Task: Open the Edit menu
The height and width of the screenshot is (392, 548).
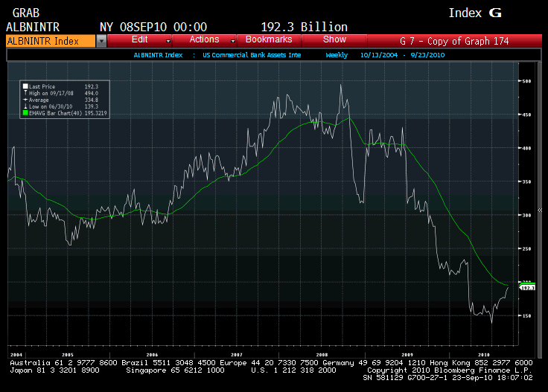Action: coord(139,39)
